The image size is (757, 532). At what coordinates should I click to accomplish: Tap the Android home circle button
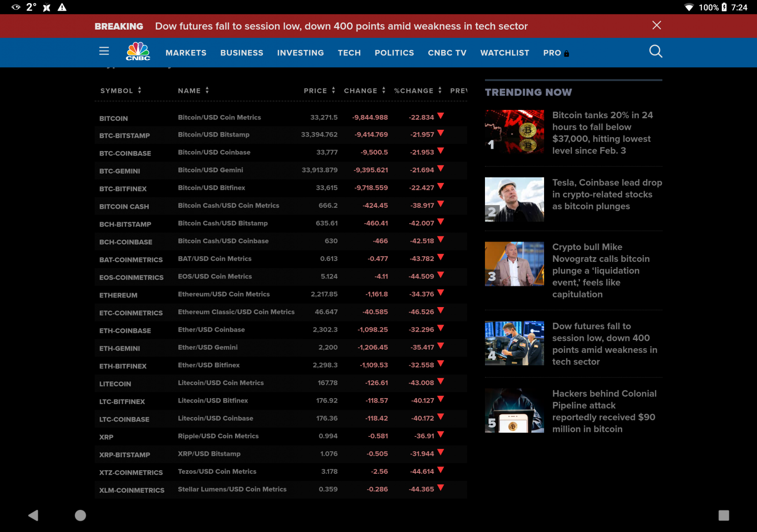coord(80,515)
